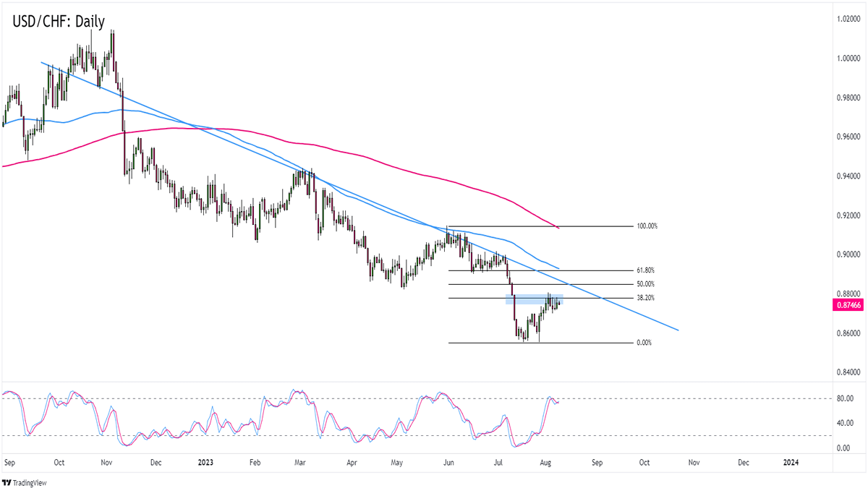Select the 2024 label on the time axis
The width and height of the screenshot is (868, 488).
point(791,461)
